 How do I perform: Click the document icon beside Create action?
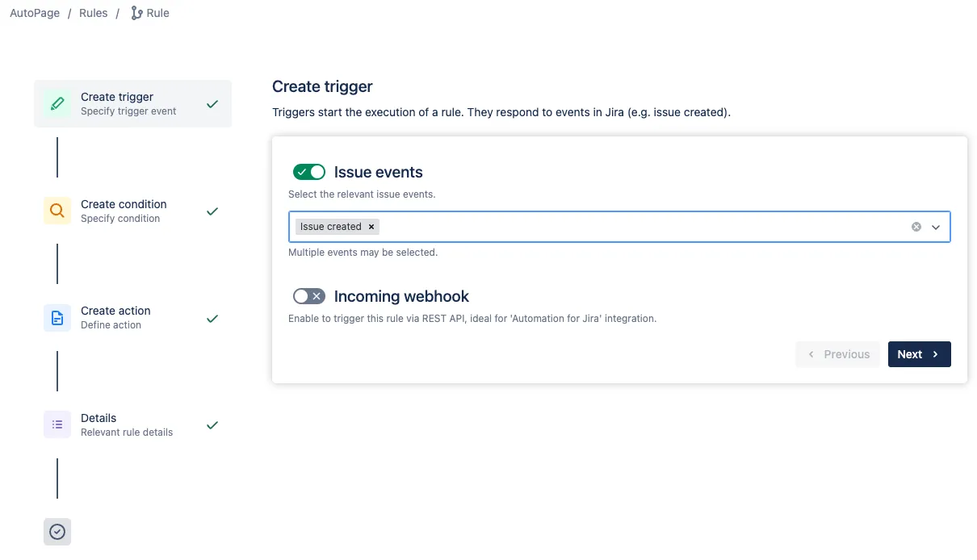pos(57,317)
